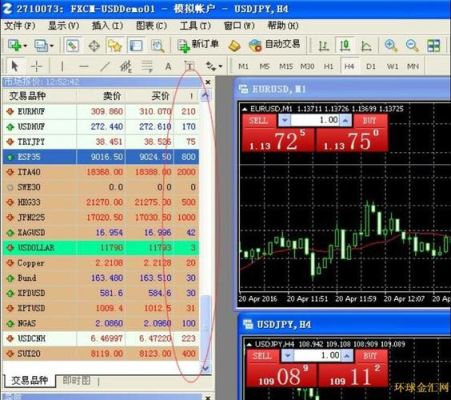Viewport: 451px width, 400px height.
Task: Select the vertical line tool
Action: 62,66
